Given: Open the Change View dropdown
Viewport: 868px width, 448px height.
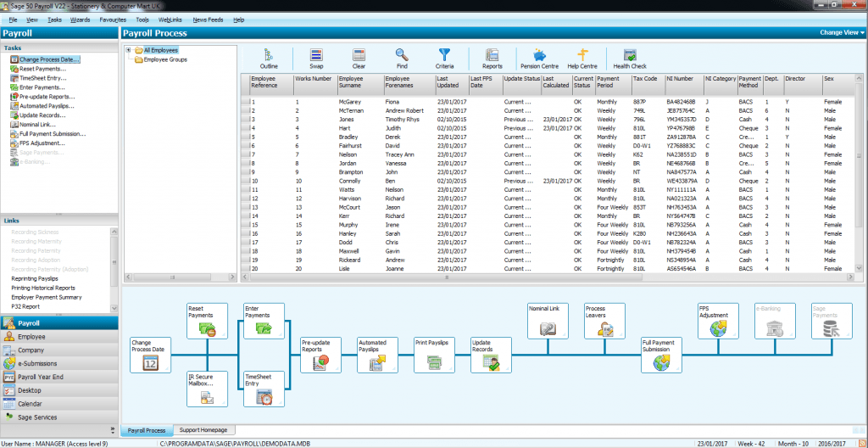Looking at the screenshot, I should click(x=842, y=33).
